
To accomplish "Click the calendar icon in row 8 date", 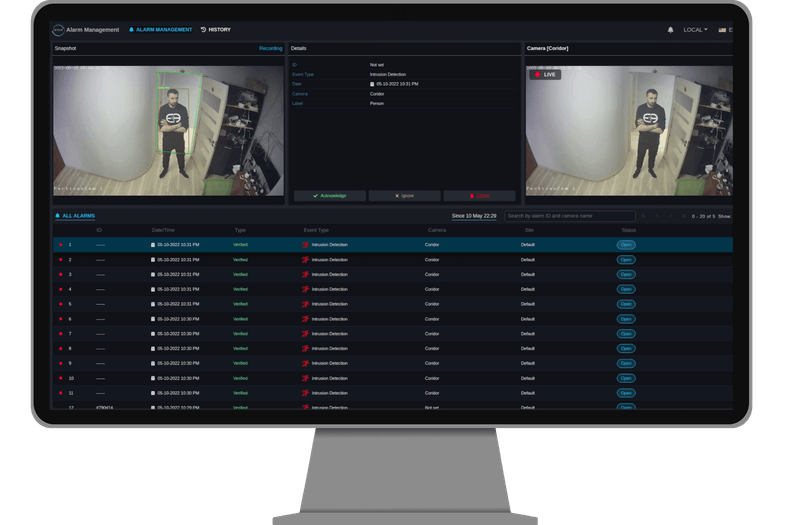I will tap(153, 348).
